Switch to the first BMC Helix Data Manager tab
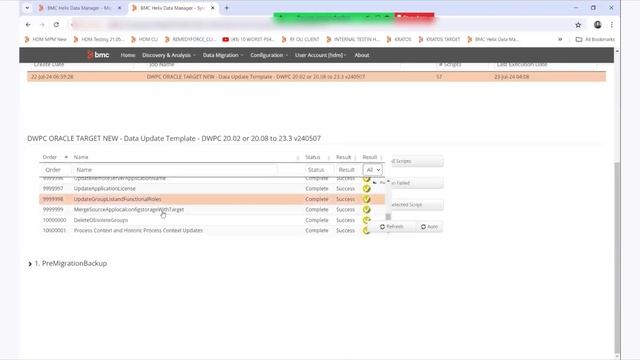 pos(80,8)
